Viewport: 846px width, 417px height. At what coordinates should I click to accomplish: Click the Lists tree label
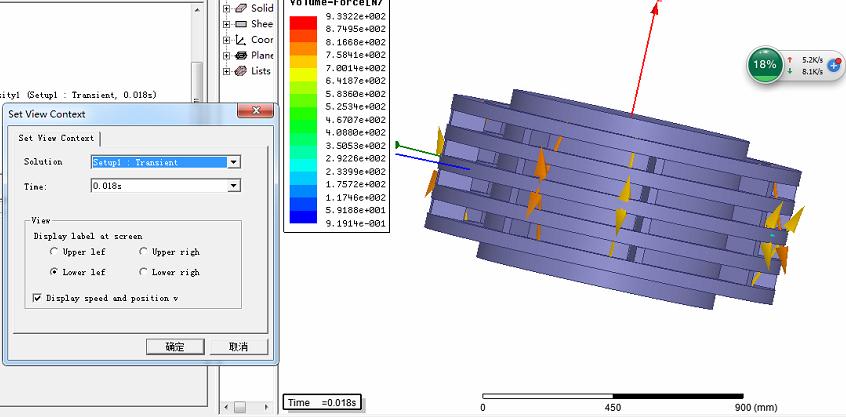pos(261,71)
